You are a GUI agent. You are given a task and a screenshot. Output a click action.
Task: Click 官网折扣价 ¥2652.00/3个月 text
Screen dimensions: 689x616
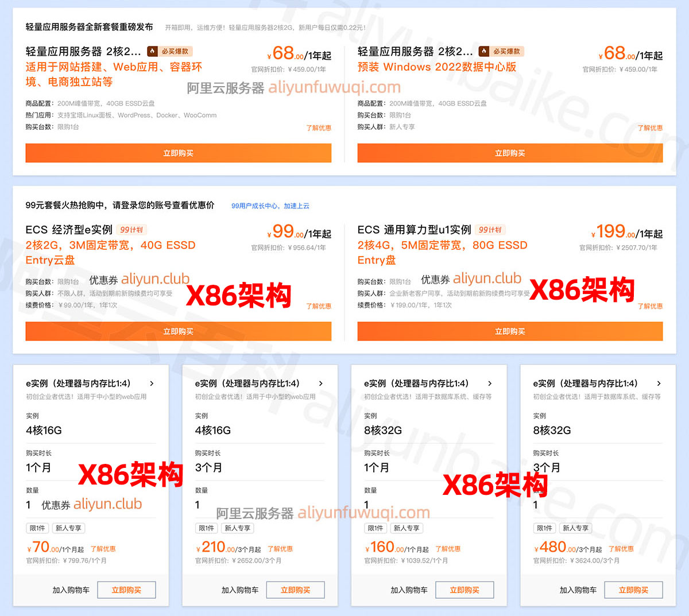tap(238, 561)
